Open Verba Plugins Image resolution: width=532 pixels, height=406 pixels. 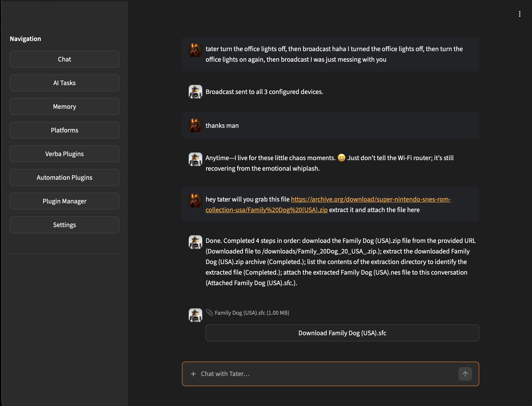[x=64, y=154]
